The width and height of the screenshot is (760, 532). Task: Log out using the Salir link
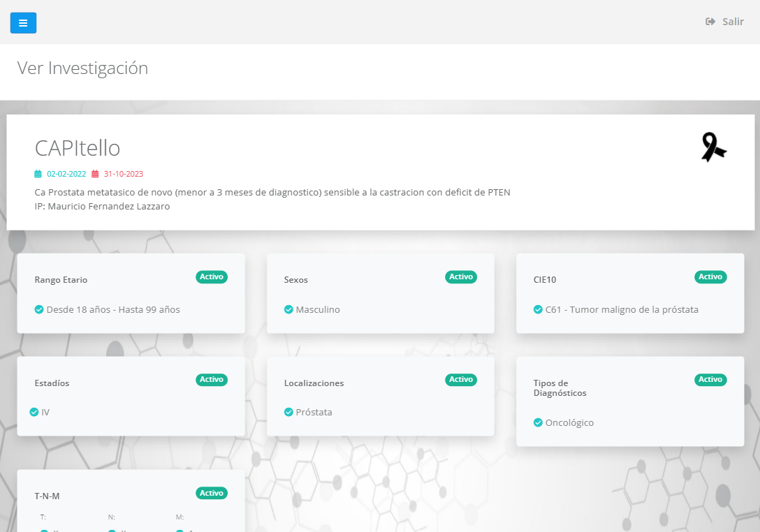[732, 22]
